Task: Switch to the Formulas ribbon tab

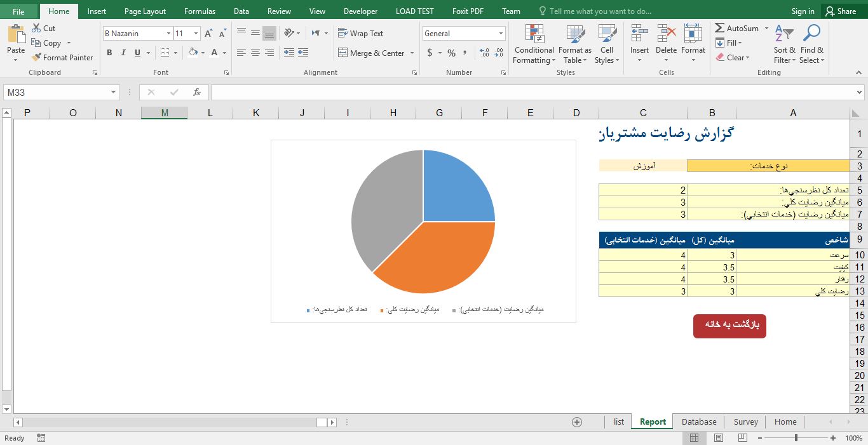Action: point(200,11)
